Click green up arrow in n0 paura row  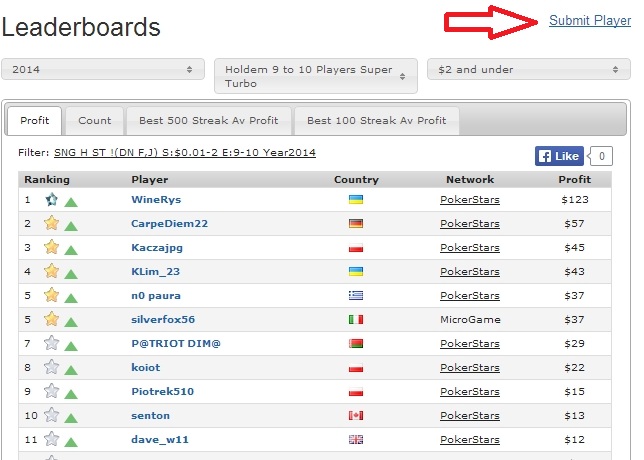[x=71, y=298]
